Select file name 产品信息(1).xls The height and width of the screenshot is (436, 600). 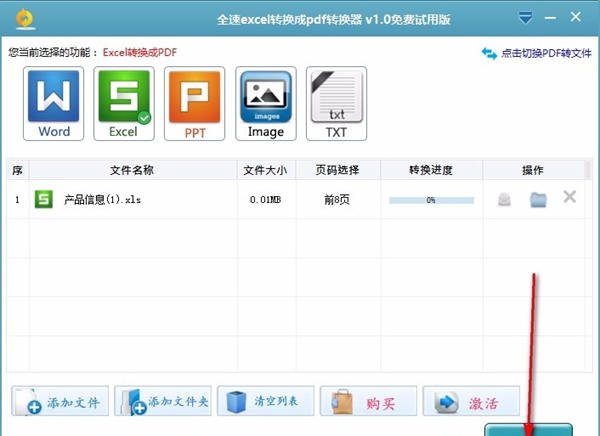coord(102,199)
